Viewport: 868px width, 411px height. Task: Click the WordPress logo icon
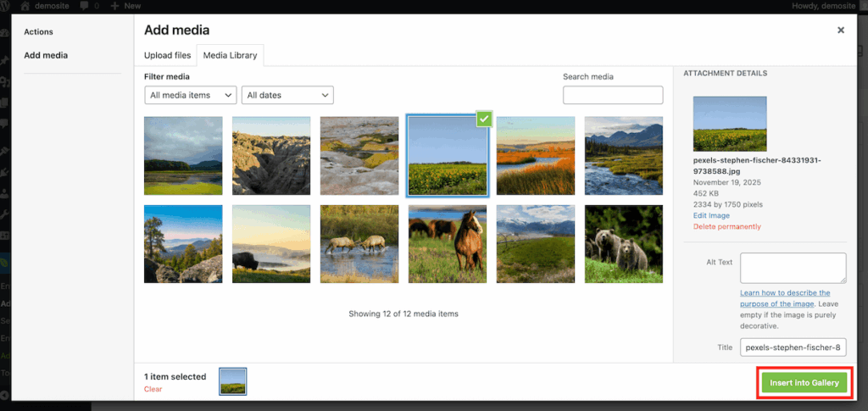click(6, 6)
